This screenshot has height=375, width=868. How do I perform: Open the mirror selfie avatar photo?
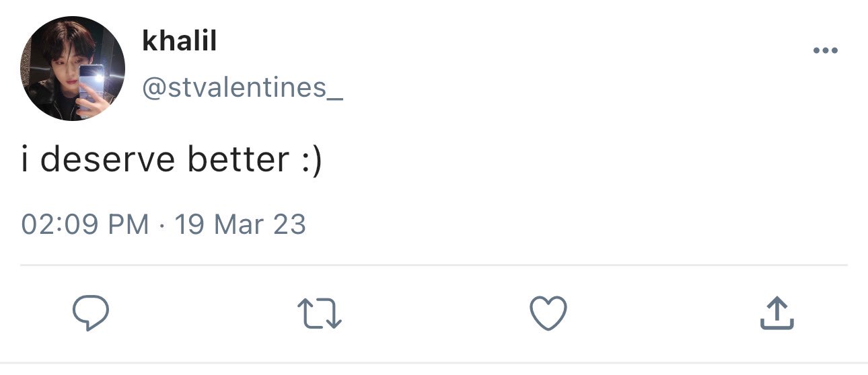click(x=73, y=69)
